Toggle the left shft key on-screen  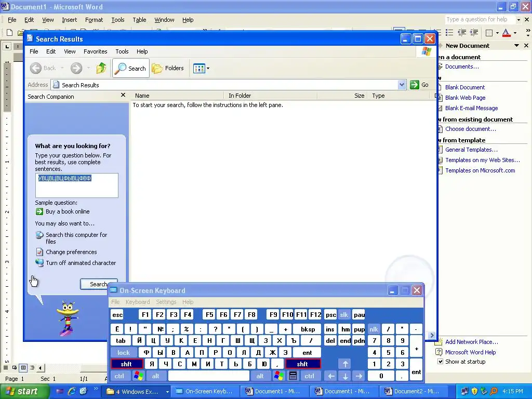pos(127,364)
